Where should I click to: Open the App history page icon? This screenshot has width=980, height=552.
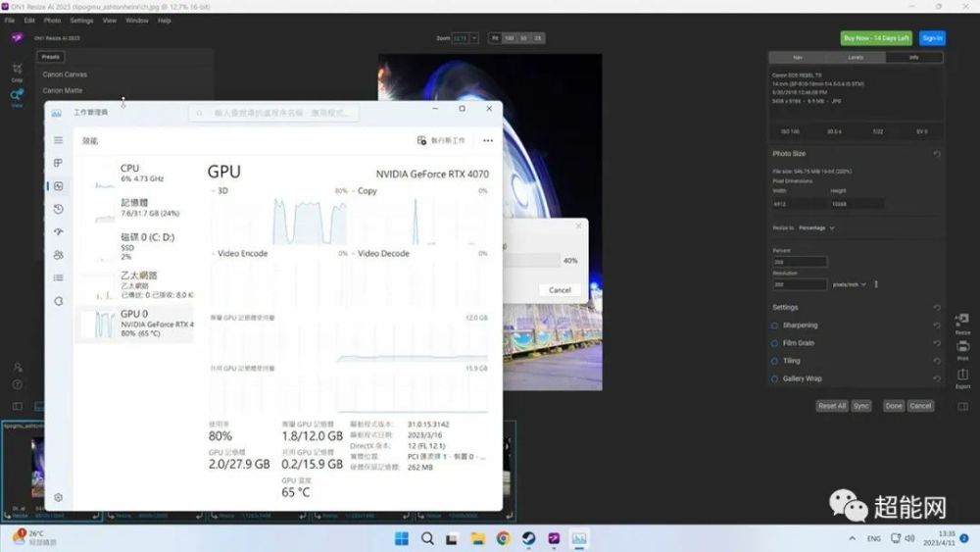[58, 209]
